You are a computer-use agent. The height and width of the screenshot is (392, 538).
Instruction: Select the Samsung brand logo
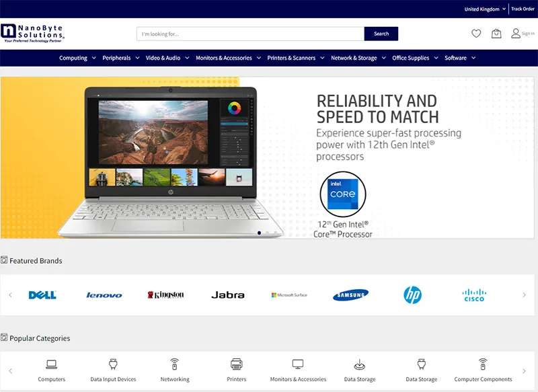[x=350, y=295]
